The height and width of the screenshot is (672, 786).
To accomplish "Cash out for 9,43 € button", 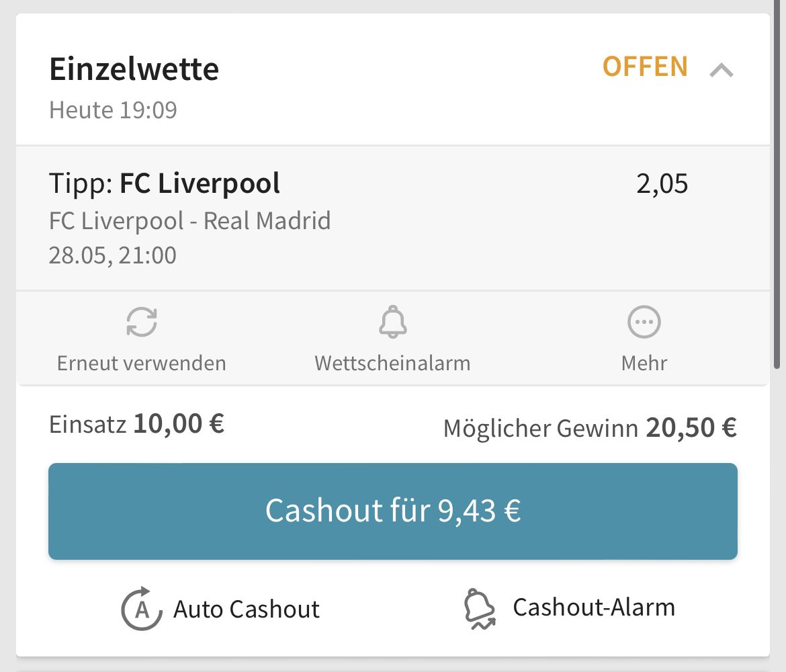I will click(392, 511).
